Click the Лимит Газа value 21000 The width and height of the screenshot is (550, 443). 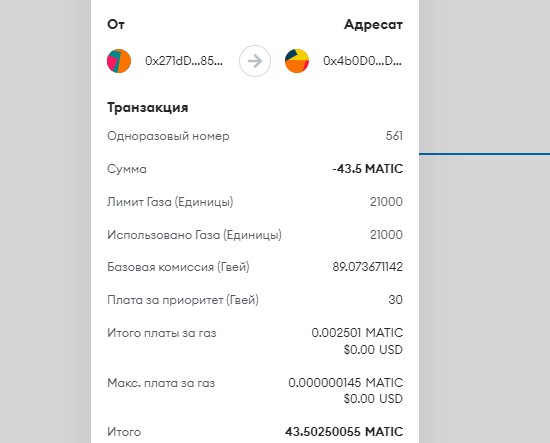pyautogui.click(x=386, y=202)
